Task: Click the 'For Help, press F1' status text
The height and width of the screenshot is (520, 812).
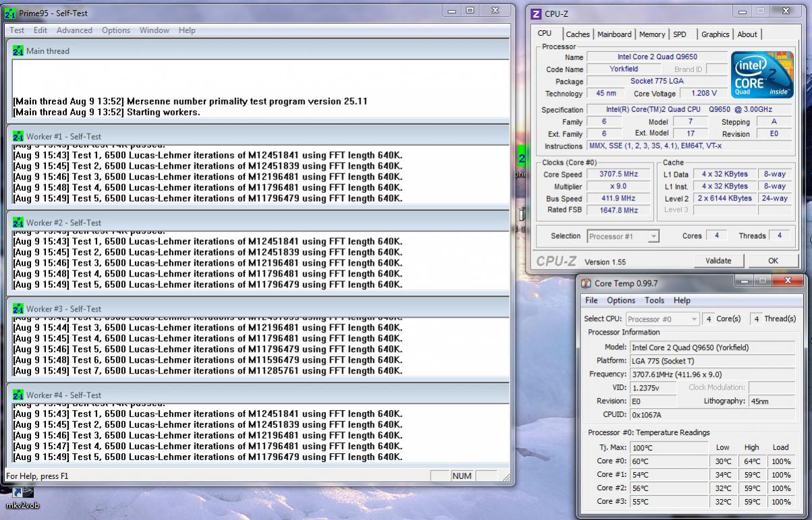Action: pos(37,476)
